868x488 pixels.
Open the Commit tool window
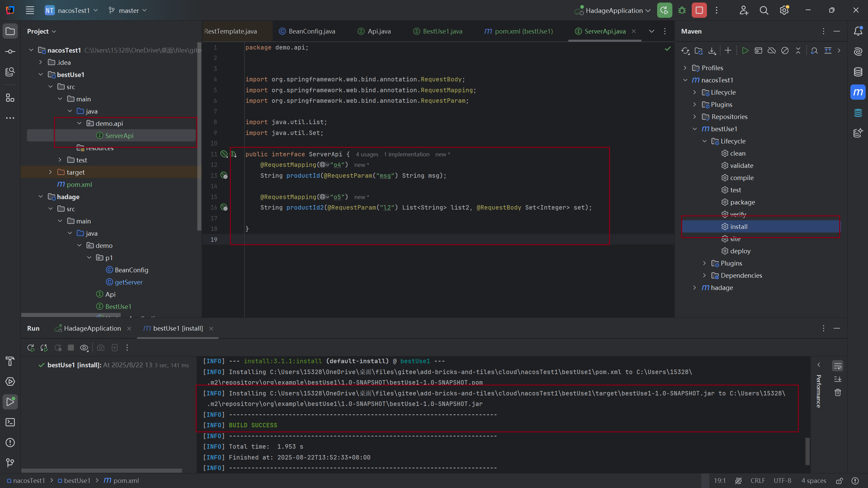tap(10, 52)
